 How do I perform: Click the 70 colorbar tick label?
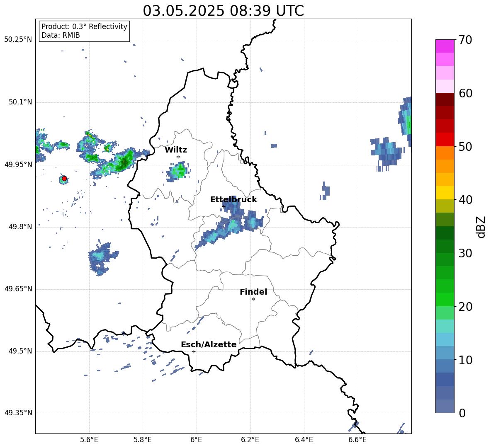(x=465, y=40)
